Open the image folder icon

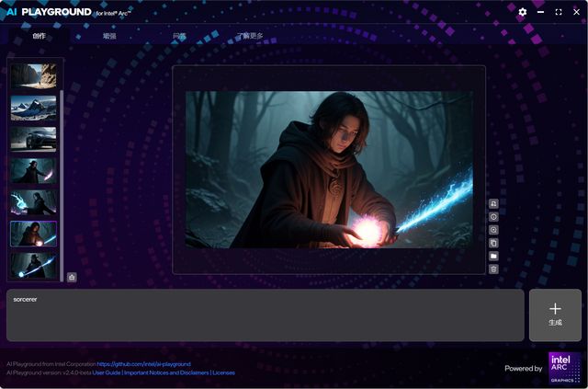494,256
